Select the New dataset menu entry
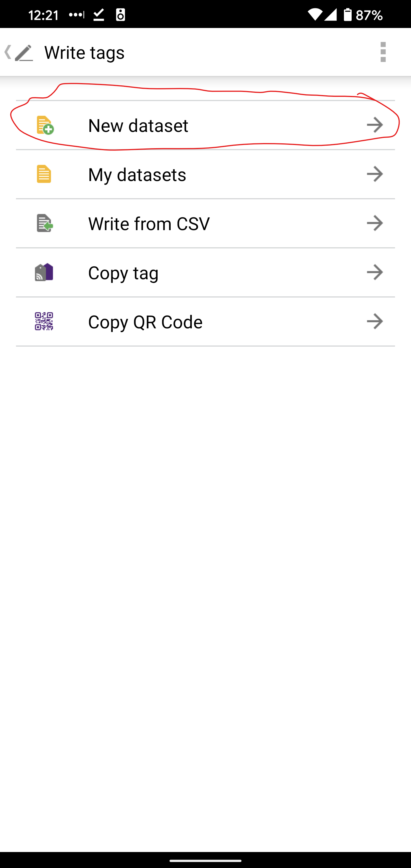The width and height of the screenshot is (411, 868). (138, 126)
